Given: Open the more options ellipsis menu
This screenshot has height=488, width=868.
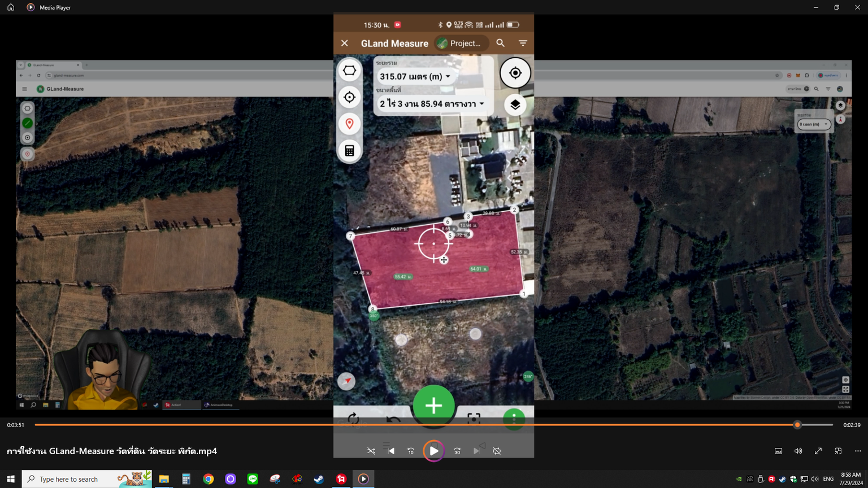Looking at the screenshot, I should [x=858, y=451].
